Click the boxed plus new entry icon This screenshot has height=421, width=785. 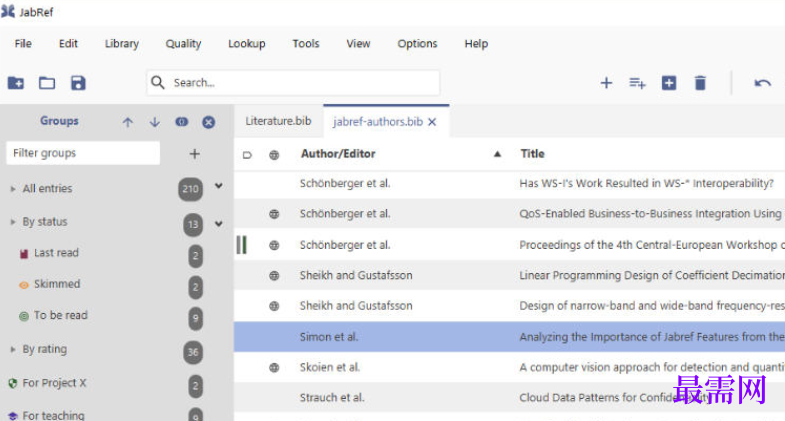(669, 83)
